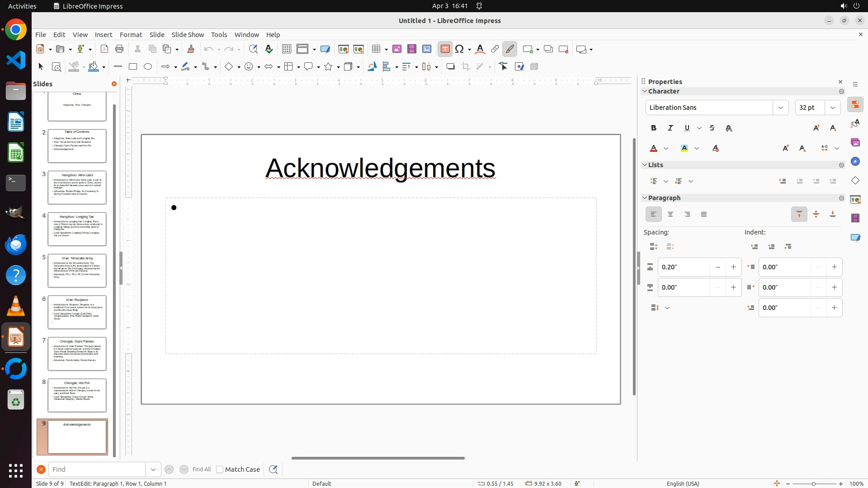The image size is (868, 488).
Task: Click the Toggle Shadow toolbar icon
Action: (x=450, y=67)
